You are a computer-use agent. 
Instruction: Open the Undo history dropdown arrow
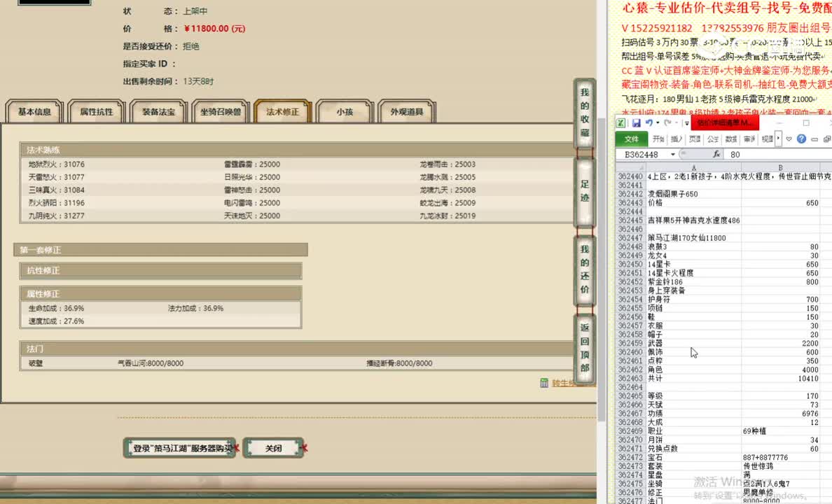(x=657, y=122)
